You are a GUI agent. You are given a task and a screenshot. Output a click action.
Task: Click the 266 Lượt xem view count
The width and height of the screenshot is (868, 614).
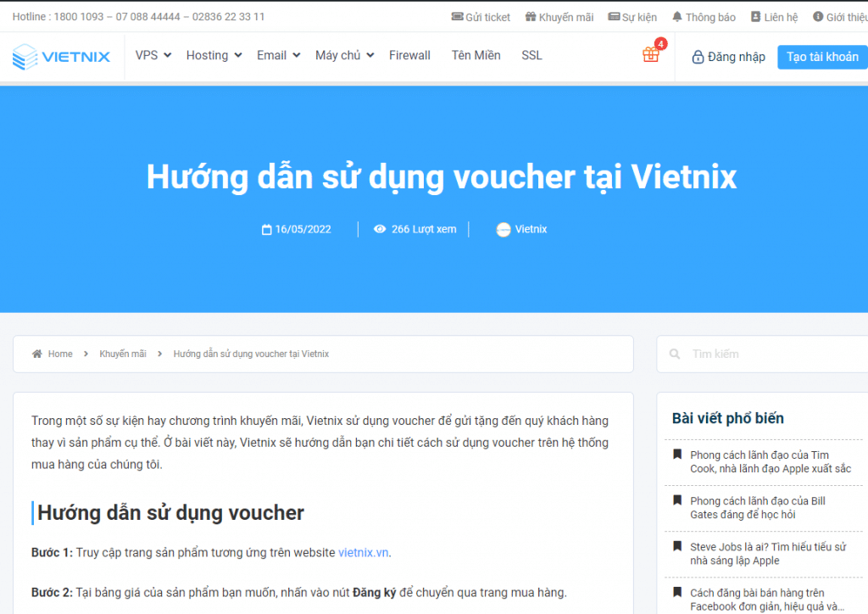click(x=424, y=229)
